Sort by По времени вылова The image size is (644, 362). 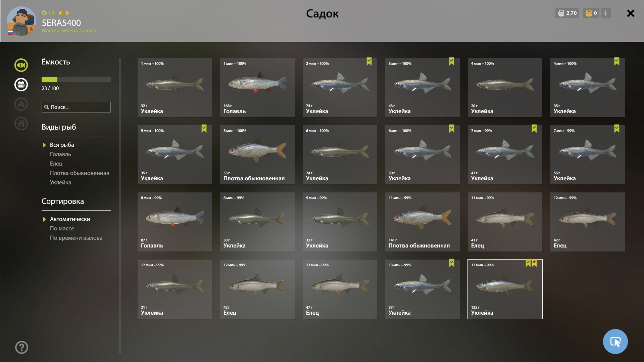tap(76, 238)
